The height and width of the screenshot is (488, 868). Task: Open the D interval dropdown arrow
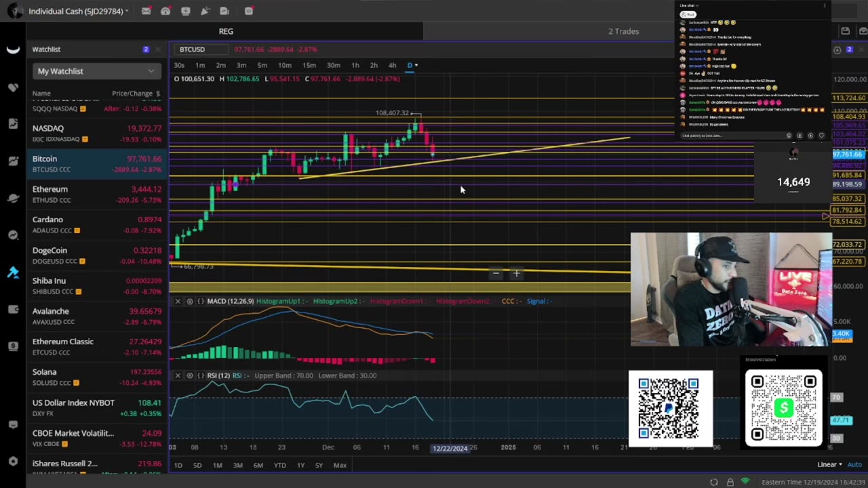416,65
